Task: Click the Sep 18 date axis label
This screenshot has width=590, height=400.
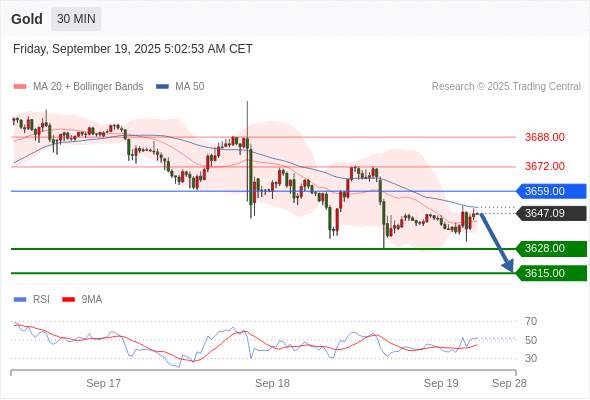Action: coord(272,383)
